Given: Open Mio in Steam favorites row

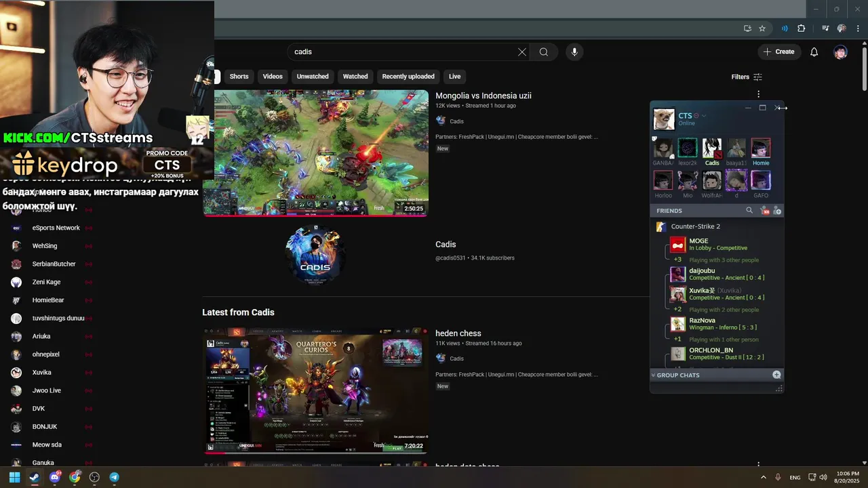Looking at the screenshot, I should (688, 184).
